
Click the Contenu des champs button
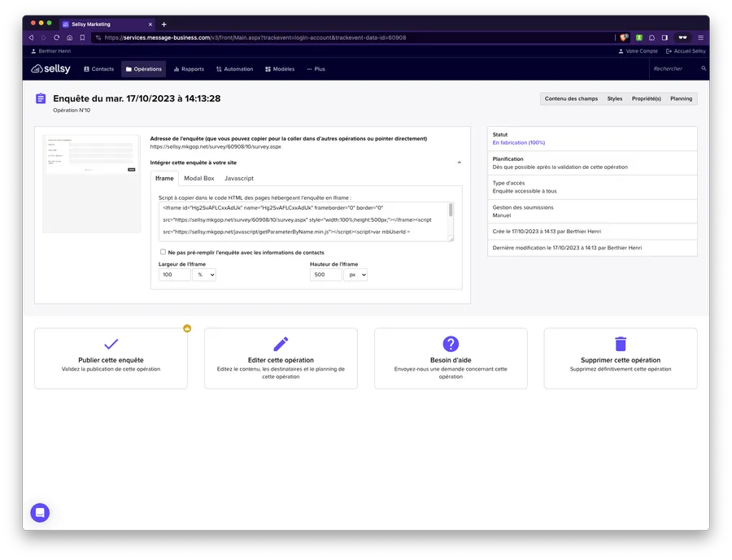(571, 98)
